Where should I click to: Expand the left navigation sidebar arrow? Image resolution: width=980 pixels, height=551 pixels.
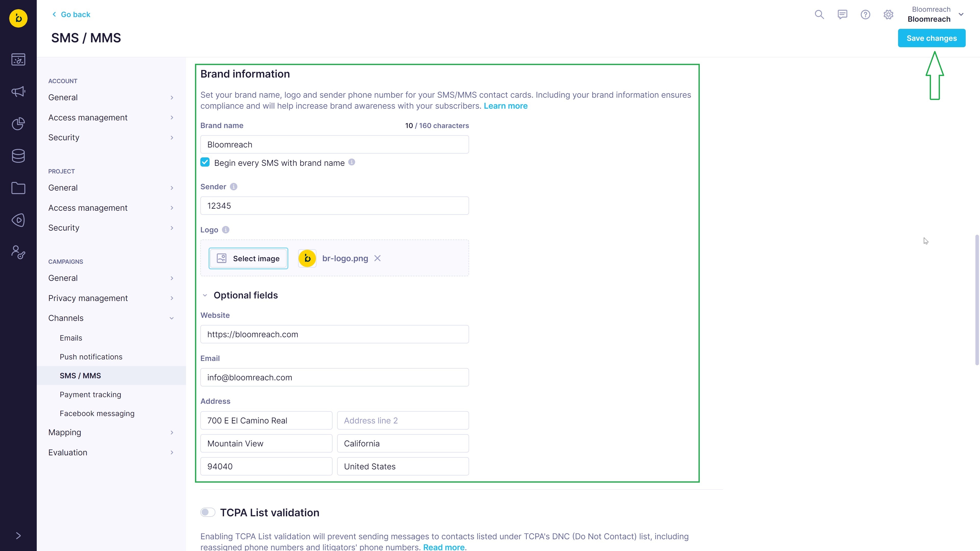coord(18,535)
